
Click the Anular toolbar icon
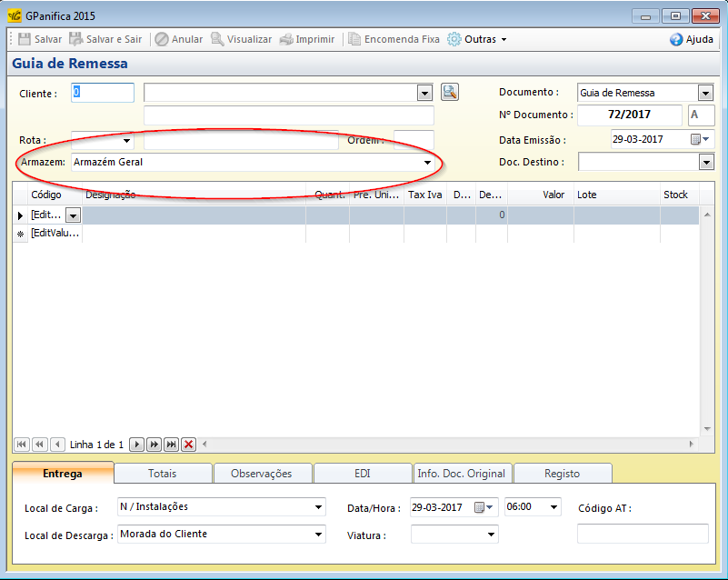point(161,39)
